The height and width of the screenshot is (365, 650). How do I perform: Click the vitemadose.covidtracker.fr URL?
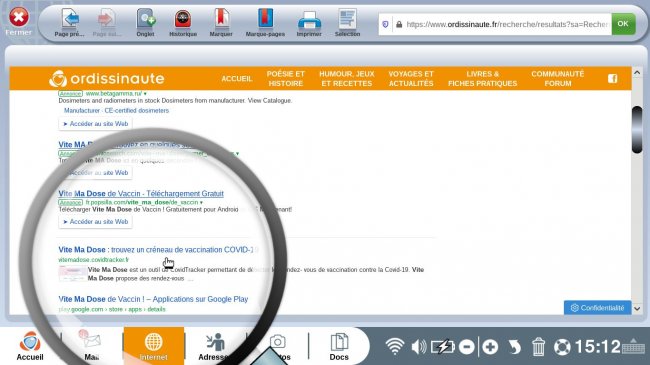[x=93, y=260]
